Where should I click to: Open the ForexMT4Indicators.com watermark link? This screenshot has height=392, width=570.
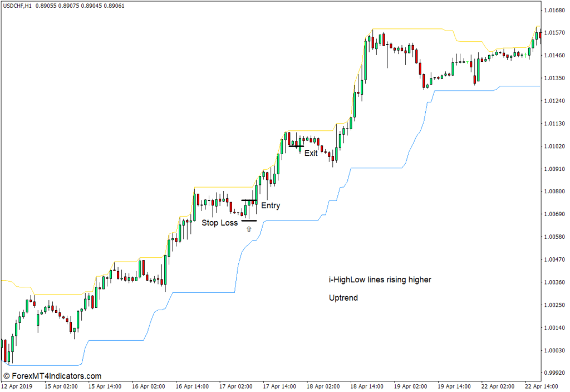(x=52, y=376)
